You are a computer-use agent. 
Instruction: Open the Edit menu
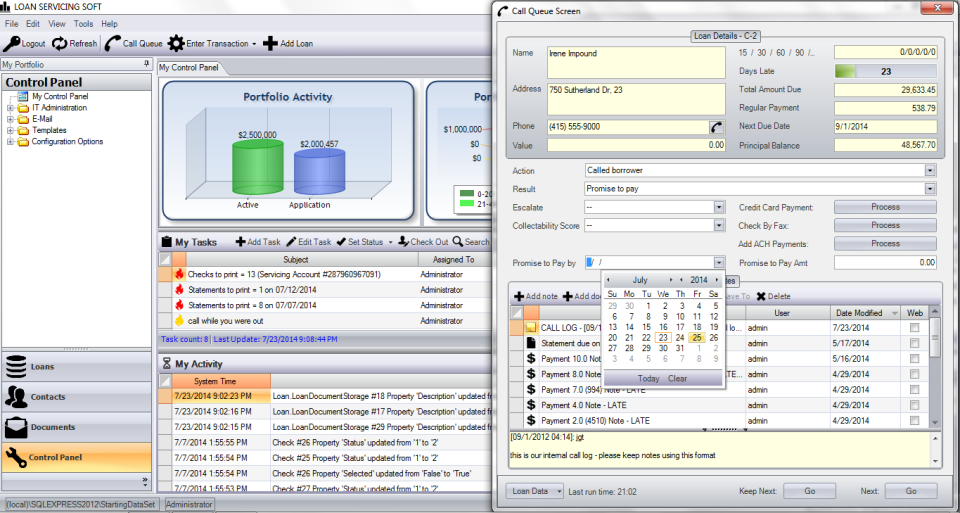pos(32,24)
